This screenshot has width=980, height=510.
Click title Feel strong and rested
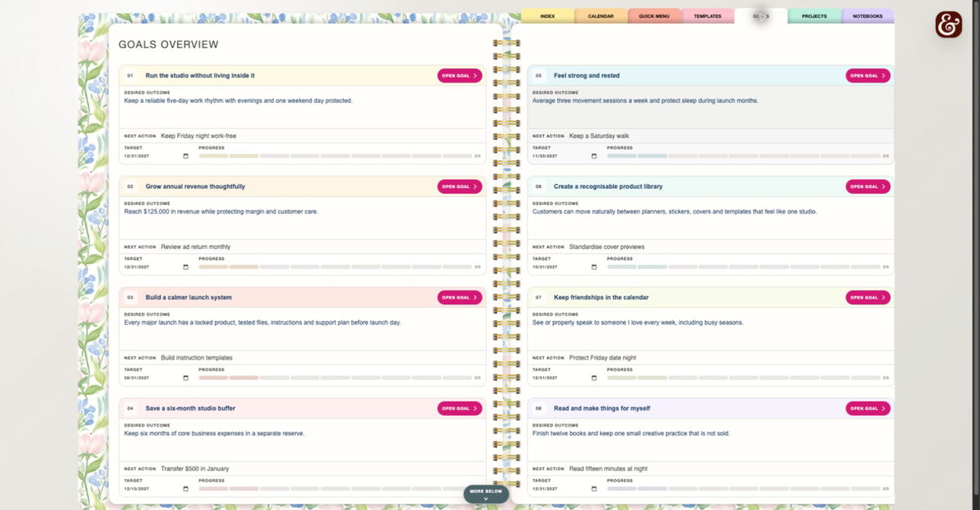point(586,75)
